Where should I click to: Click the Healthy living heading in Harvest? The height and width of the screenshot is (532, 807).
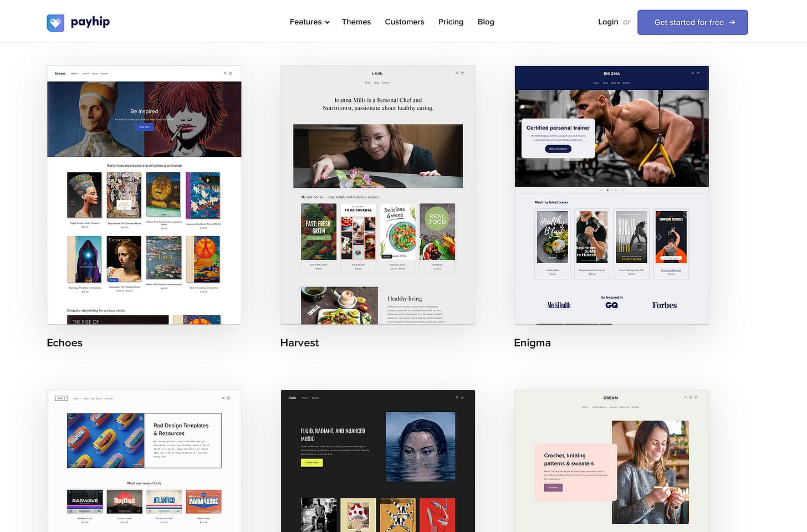coord(405,299)
